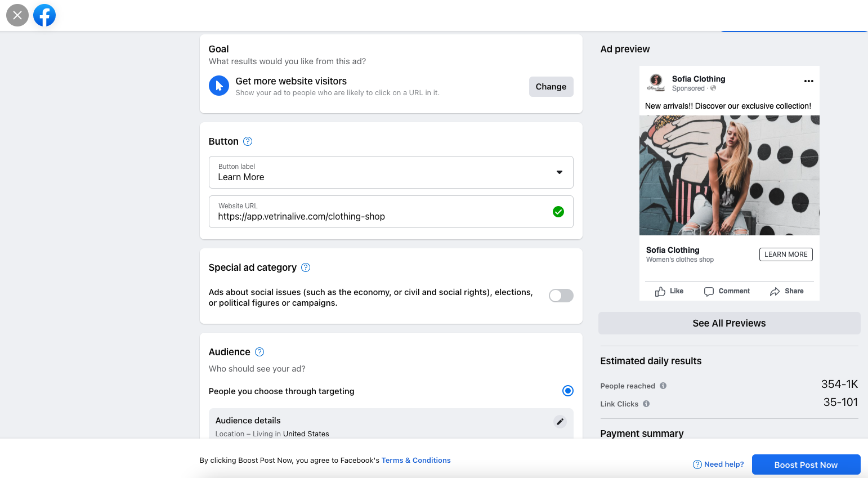This screenshot has height=478, width=868.
Task: Click Boost Post Now button
Action: [806, 464]
